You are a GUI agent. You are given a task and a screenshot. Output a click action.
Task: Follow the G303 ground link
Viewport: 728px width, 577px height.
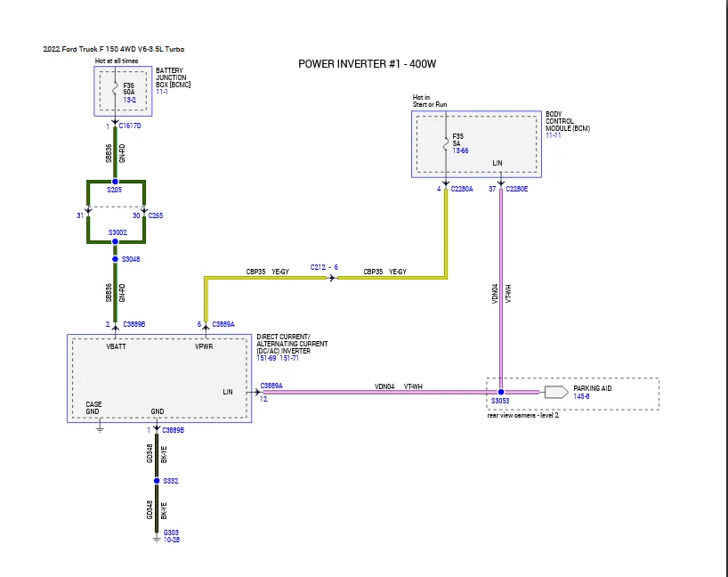pyautogui.click(x=171, y=532)
